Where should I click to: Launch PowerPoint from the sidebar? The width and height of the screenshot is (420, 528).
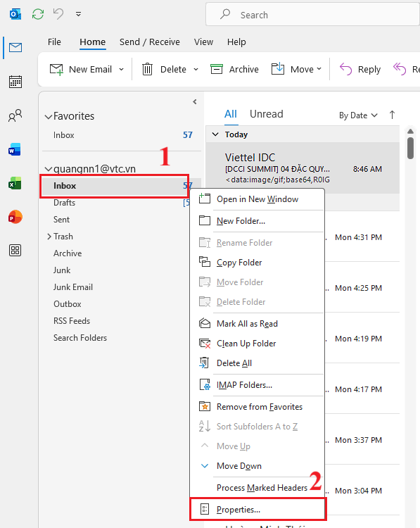click(x=15, y=217)
